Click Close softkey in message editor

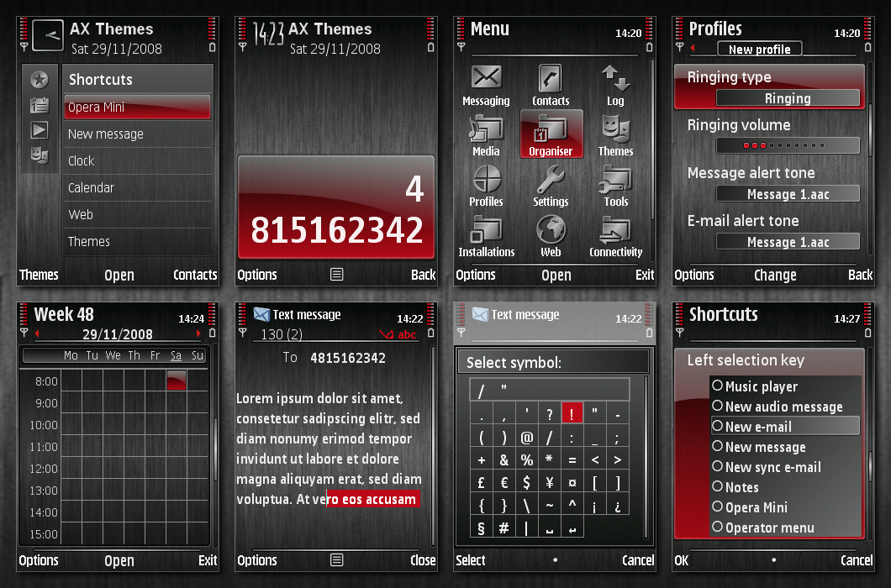click(423, 560)
